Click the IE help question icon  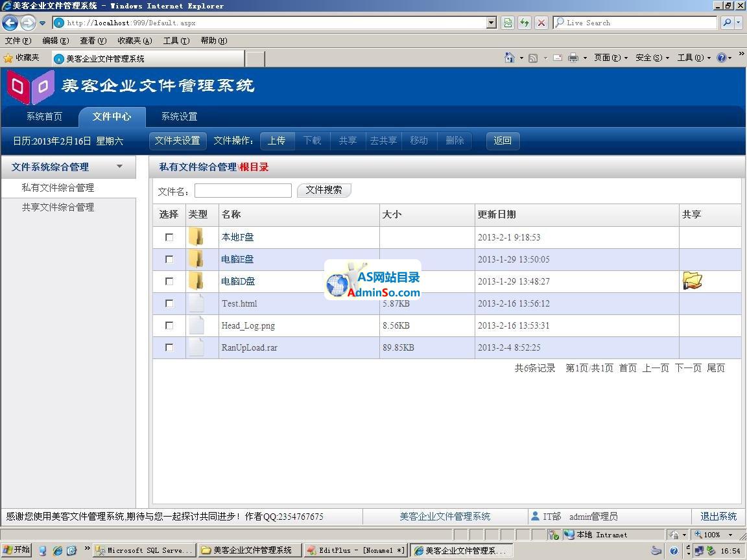(x=721, y=58)
